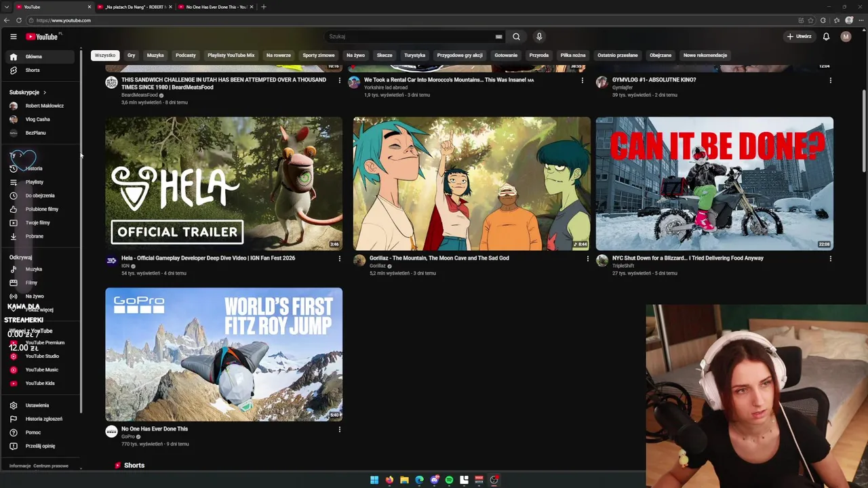The height and width of the screenshot is (488, 868).
Task: Open Ustawienia settings in sidebar
Action: (x=40, y=405)
